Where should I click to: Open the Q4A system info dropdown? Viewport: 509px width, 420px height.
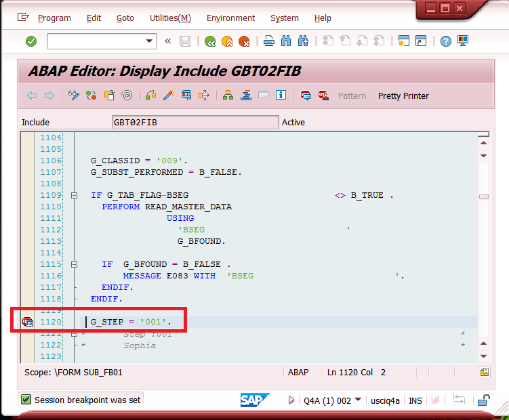coord(358,400)
